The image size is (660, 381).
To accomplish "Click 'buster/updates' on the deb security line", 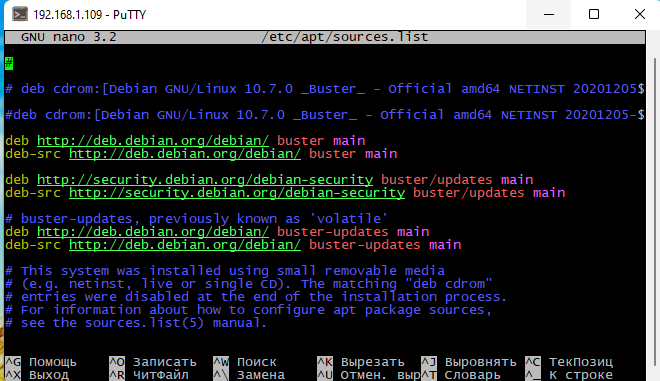I will (436, 180).
